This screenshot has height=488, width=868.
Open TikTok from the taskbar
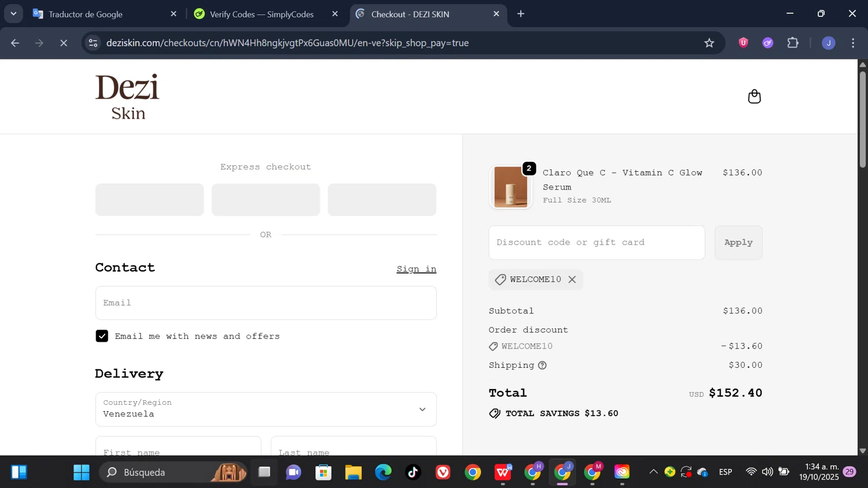(413, 472)
